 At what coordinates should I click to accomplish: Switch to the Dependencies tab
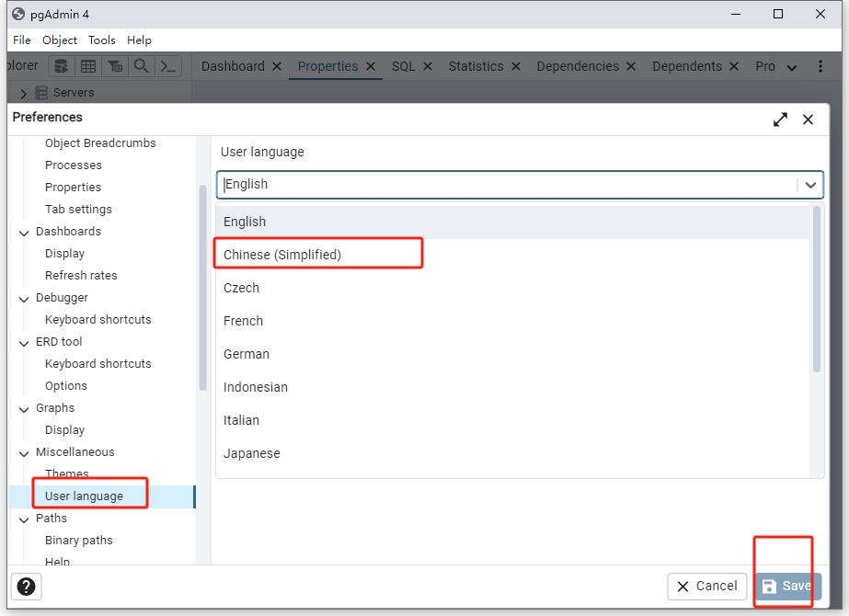pyautogui.click(x=577, y=66)
